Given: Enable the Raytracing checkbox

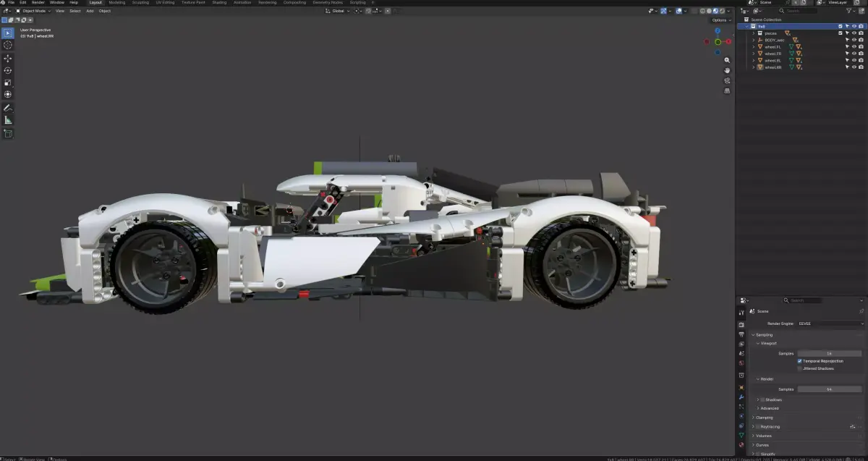Looking at the screenshot, I should (x=757, y=426).
